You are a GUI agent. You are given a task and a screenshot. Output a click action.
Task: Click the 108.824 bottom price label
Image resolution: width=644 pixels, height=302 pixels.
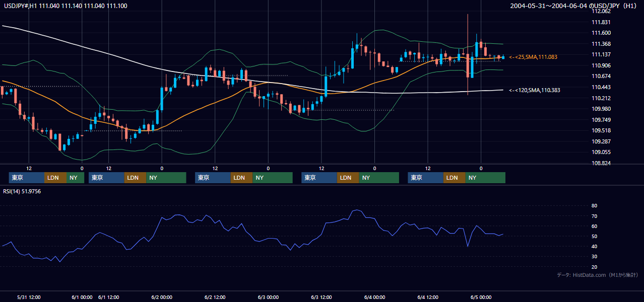pyautogui.click(x=601, y=163)
